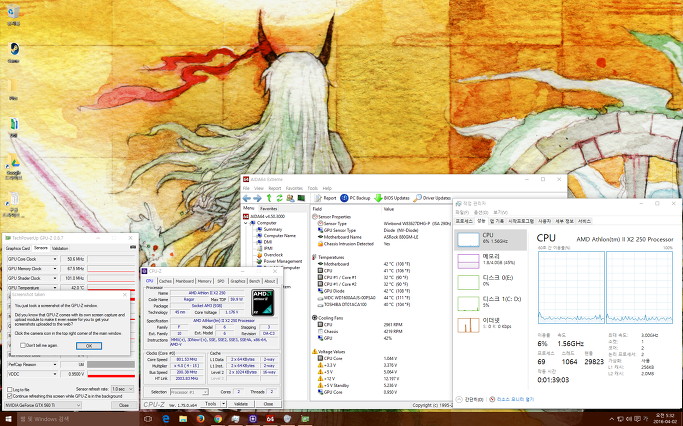Open Driver Updates in AIDA64 toolbar
Viewport: 683px width, 426px height.
pos(432,198)
